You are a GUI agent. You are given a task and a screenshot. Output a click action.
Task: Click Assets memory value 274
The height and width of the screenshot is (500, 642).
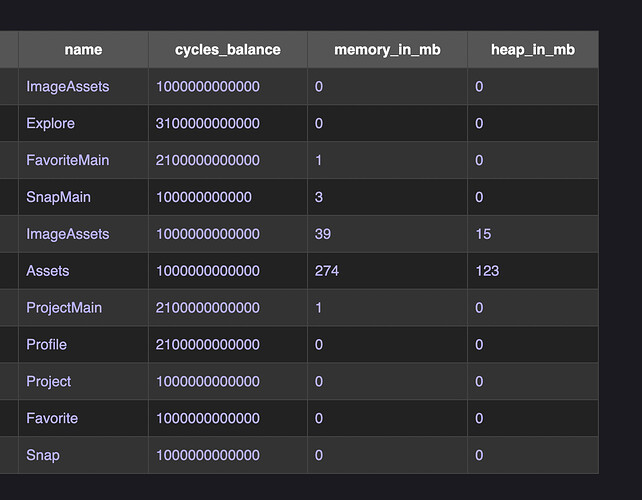coord(327,271)
